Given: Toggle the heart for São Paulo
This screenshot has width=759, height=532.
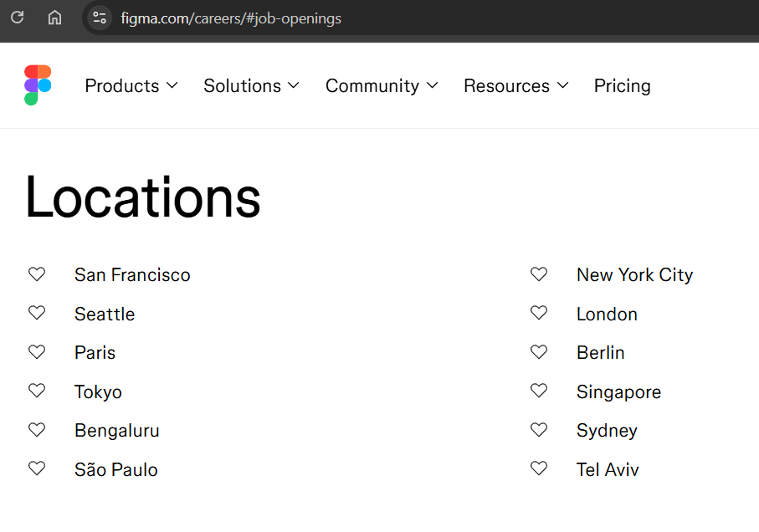Looking at the screenshot, I should coord(37,469).
